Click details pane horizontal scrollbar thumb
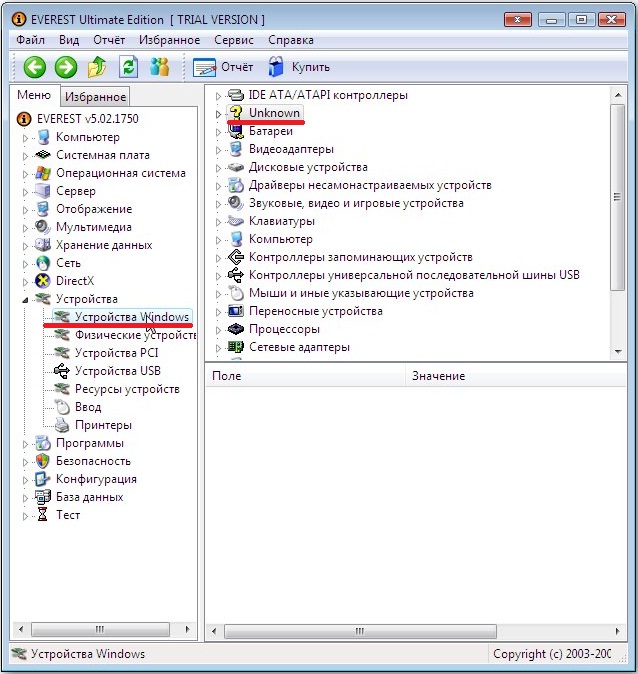Viewport: 638px width, 674px height. pos(360,631)
